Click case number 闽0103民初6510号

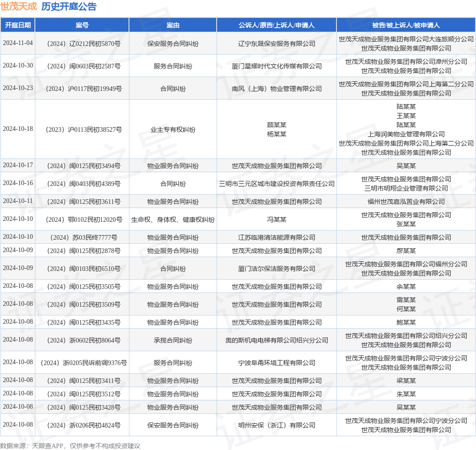(84, 269)
